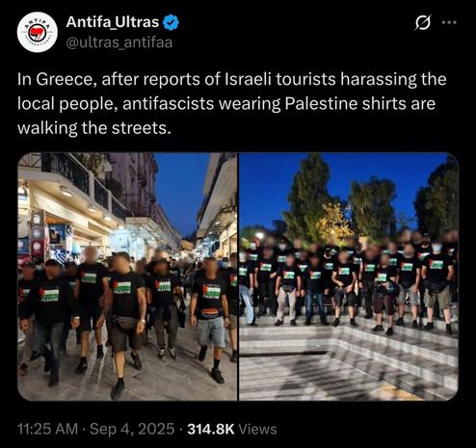The image size is (476, 448).
Task: Click the red flag logo inside avatar
Action: (x=38, y=33)
